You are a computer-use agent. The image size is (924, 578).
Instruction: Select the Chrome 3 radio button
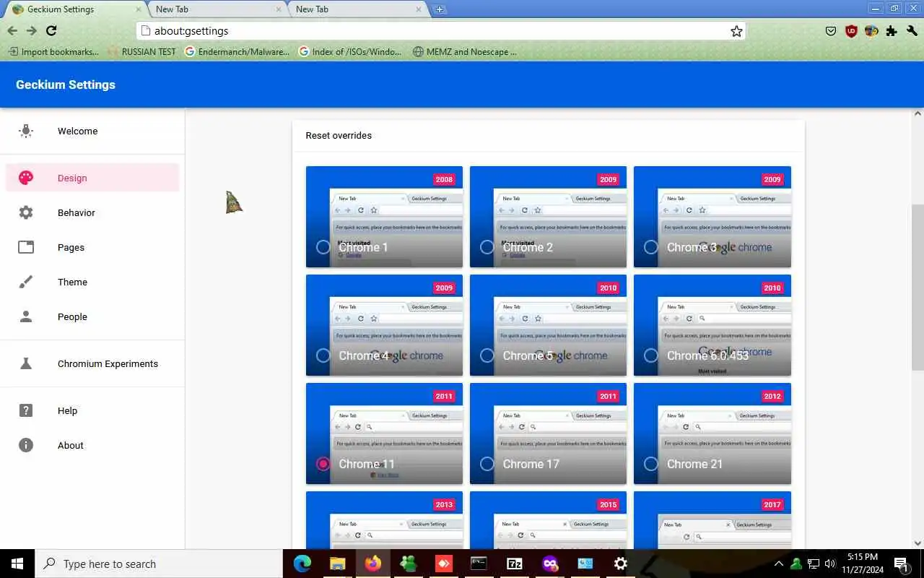[x=651, y=247]
